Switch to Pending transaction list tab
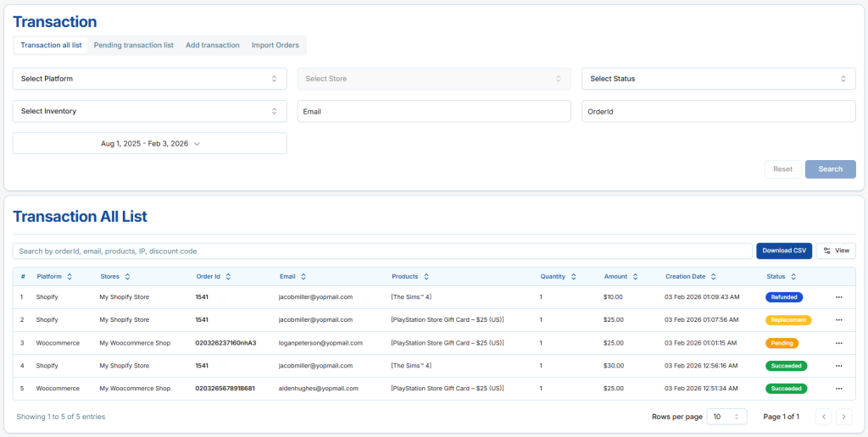Screen dimensions: 868x437 point(133,45)
